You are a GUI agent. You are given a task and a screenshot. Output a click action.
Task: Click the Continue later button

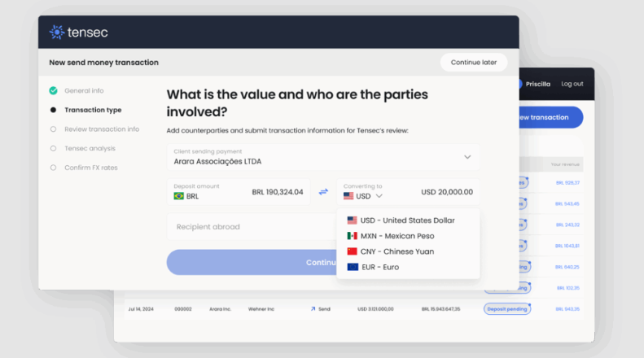tap(474, 63)
